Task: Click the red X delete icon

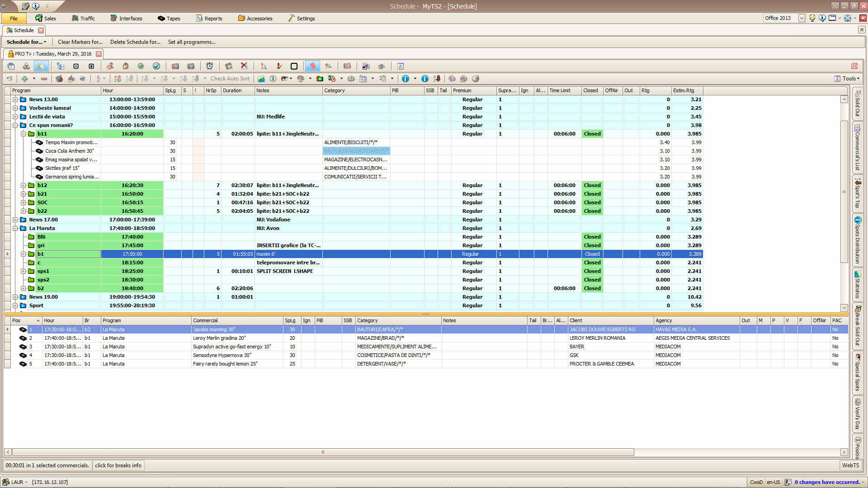Action: (x=244, y=66)
